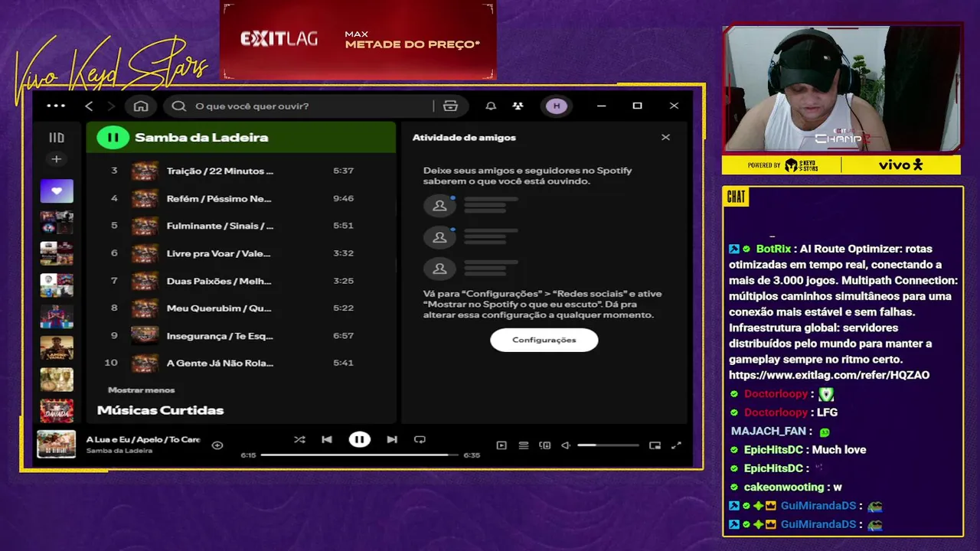Collapse the list with 'Mostrar menos'
Screen dimensions: 980x551
pyautogui.click(x=142, y=390)
